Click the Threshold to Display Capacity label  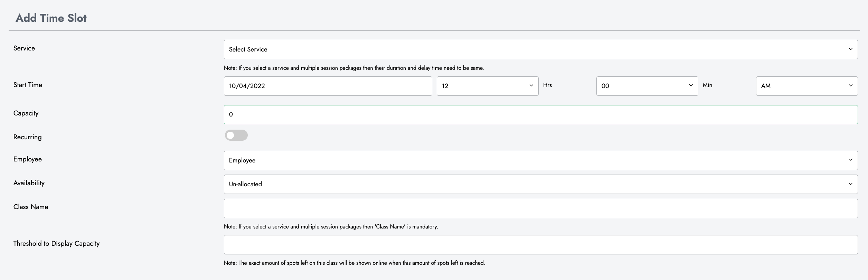click(x=56, y=244)
